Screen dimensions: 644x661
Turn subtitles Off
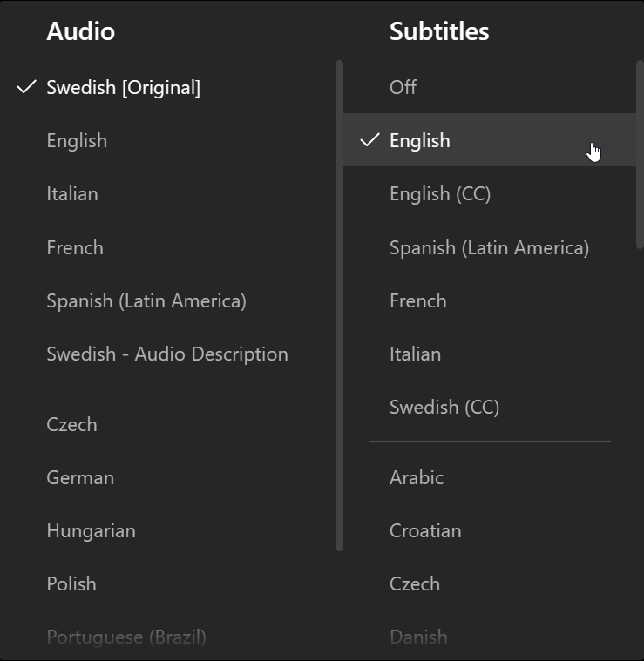coord(403,88)
